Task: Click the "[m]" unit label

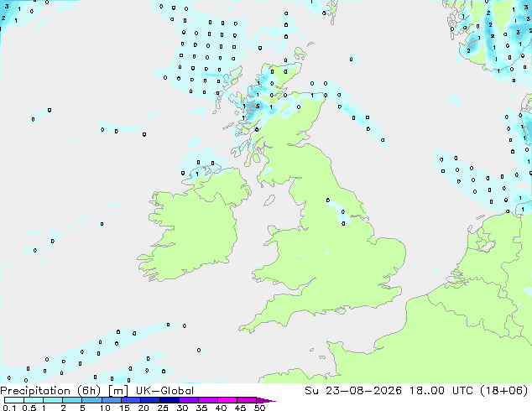Action: click(x=117, y=391)
